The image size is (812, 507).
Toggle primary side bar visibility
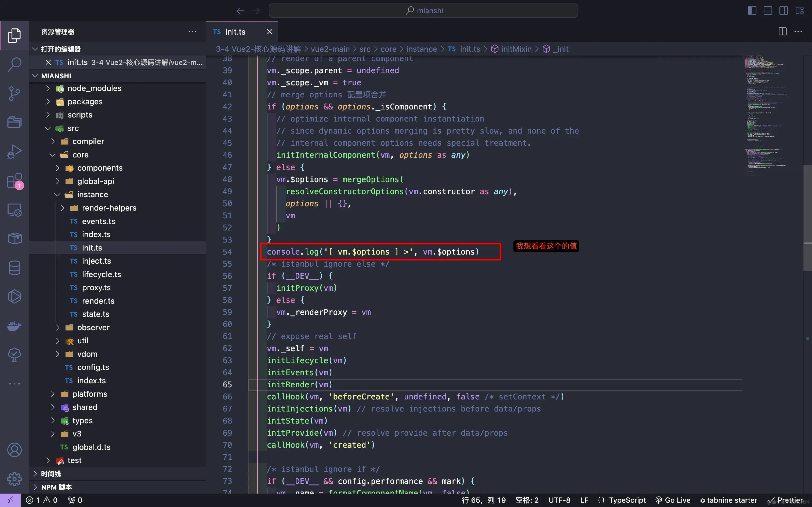pos(752,10)
